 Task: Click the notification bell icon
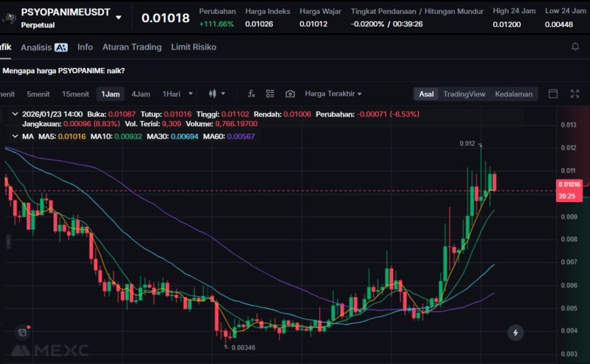[575, 47]
